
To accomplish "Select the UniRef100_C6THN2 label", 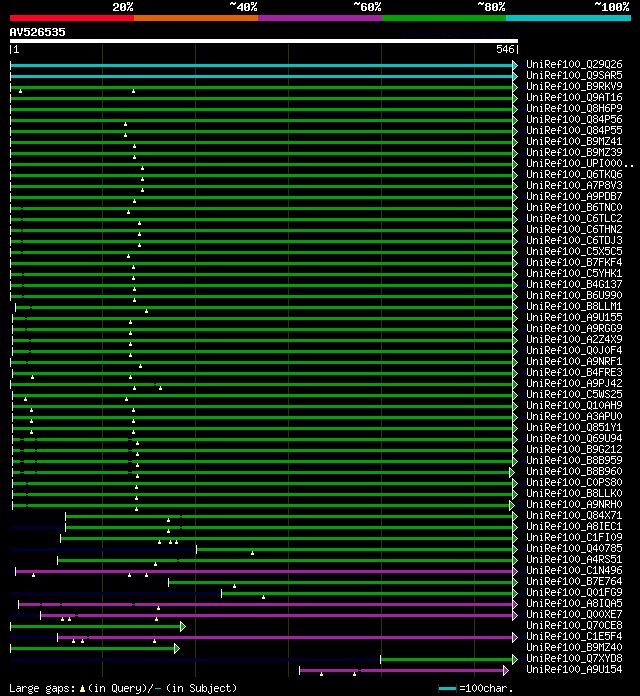I will coord(574,229).
